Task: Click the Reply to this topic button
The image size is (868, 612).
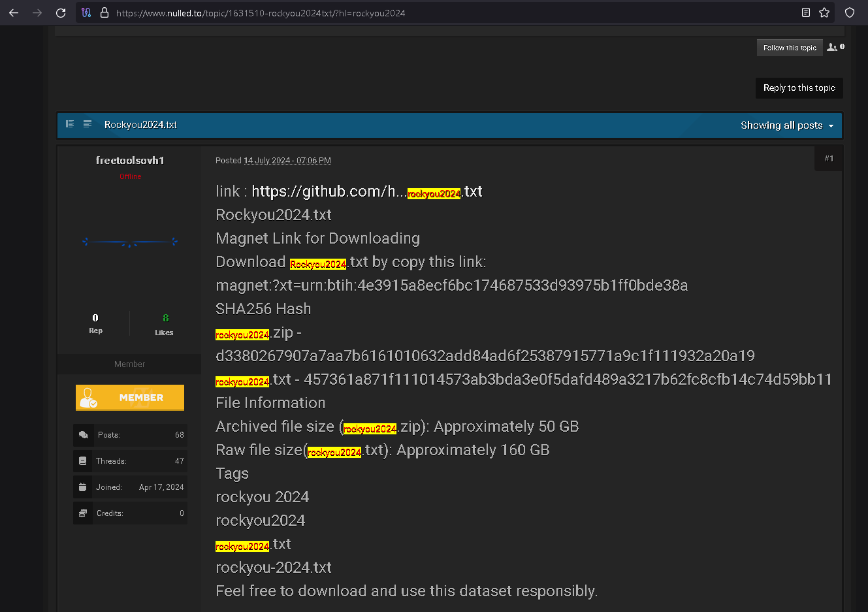Action: pos(799,88)
